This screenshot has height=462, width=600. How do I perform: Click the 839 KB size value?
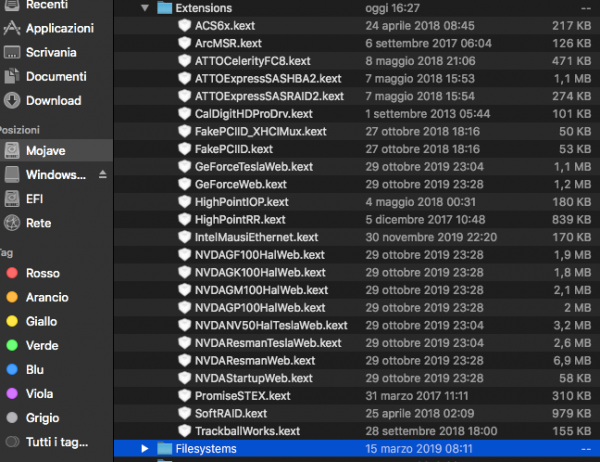pyautogui.click(x=572, y=220)
